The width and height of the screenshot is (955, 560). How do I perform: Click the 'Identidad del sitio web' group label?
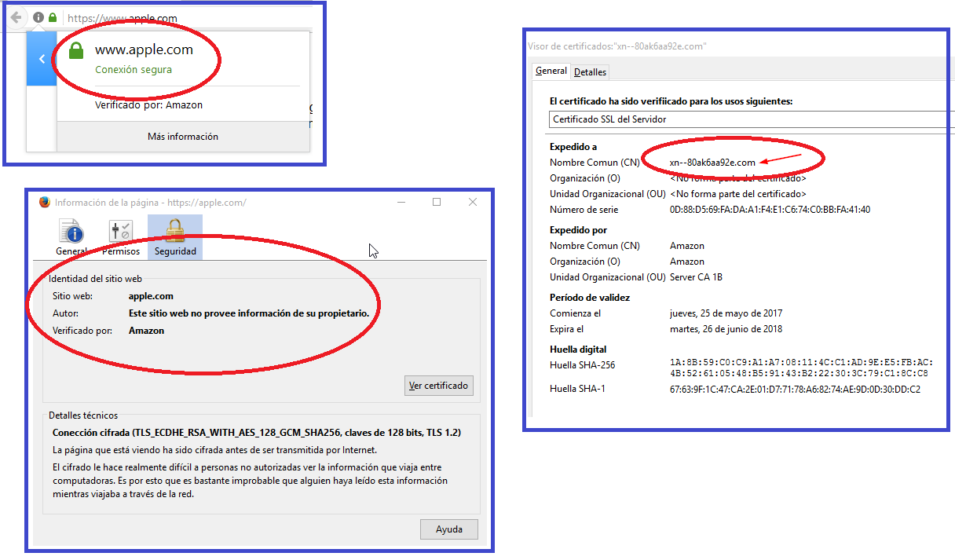click(x=95, y=279)
